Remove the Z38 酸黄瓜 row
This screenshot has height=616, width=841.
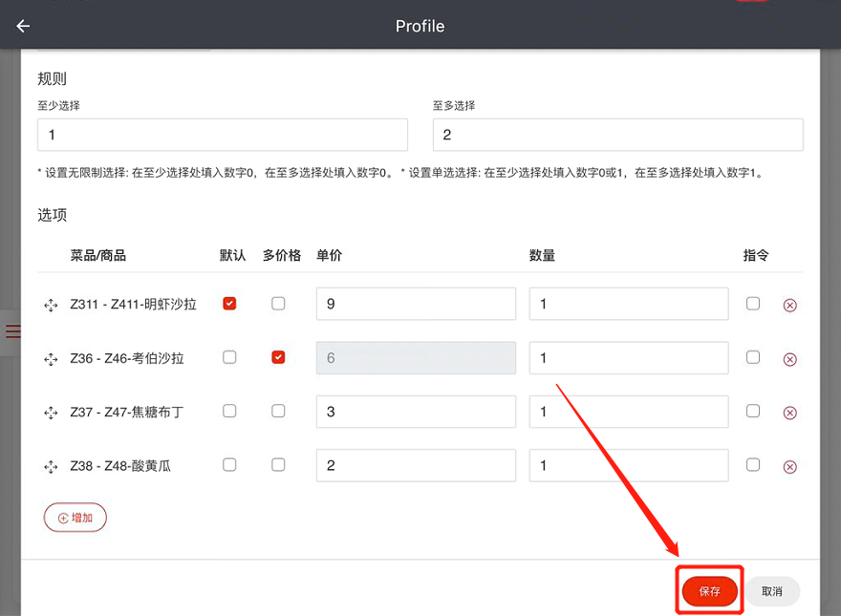(x=790, y=467)
